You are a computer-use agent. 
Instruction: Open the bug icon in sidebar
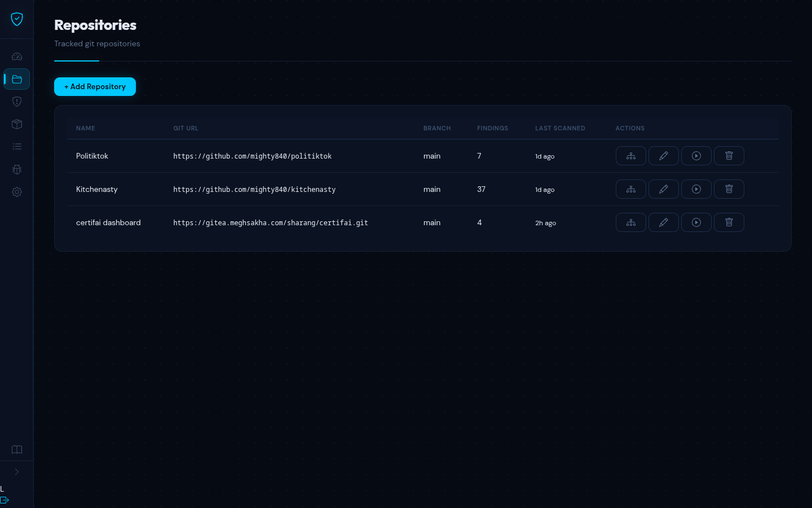(x=17, y=169)
